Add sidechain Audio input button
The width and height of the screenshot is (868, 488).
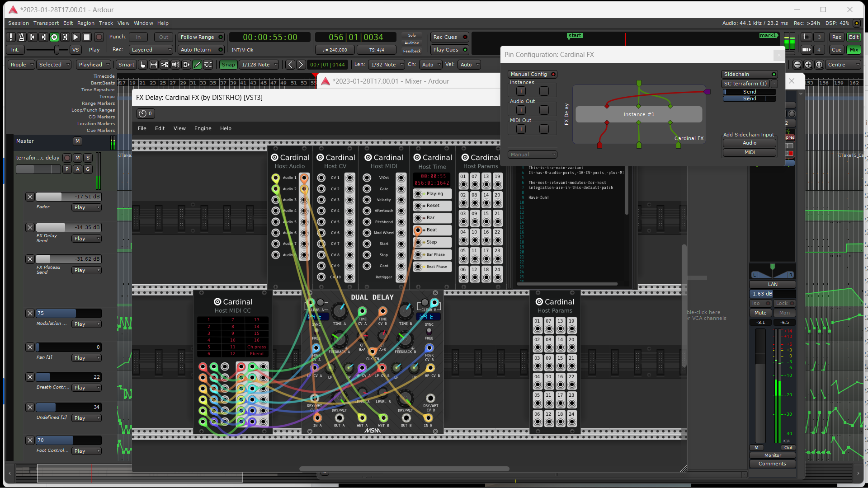click(749, 143)
